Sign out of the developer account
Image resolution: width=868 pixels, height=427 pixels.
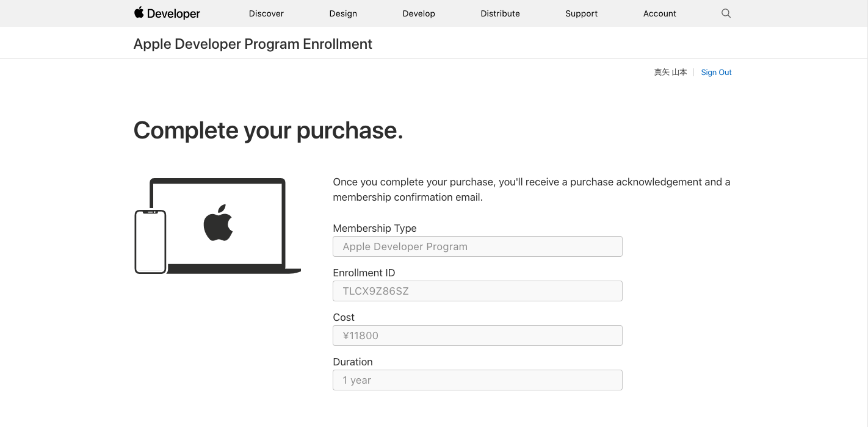(x=716, y=72)
